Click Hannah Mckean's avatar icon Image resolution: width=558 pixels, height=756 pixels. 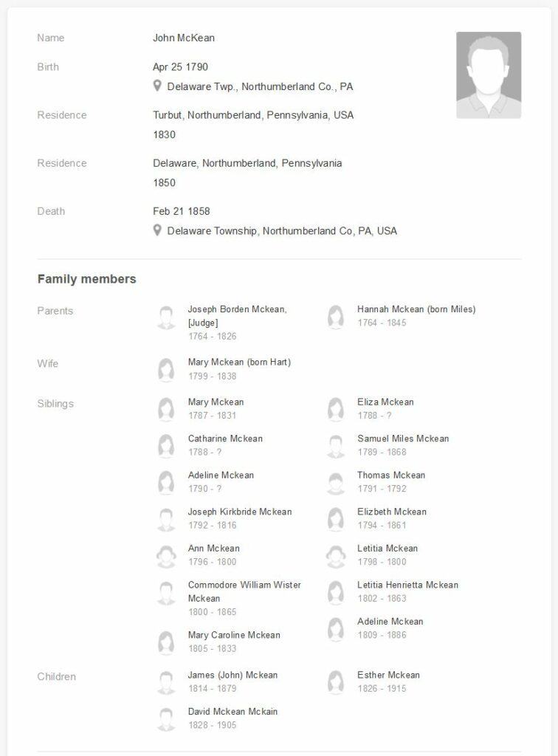point(336,317)
